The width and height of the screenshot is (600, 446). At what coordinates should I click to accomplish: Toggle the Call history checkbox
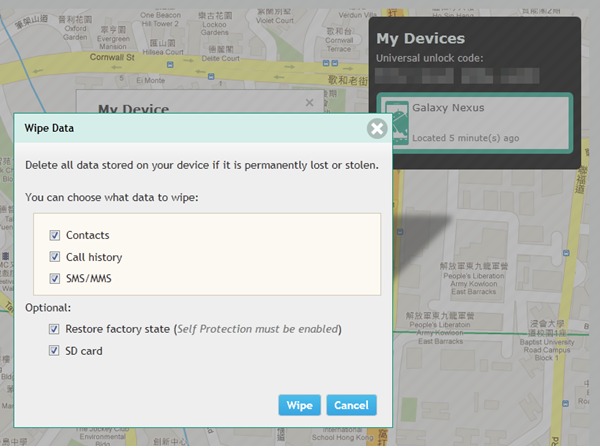point(55,256)
